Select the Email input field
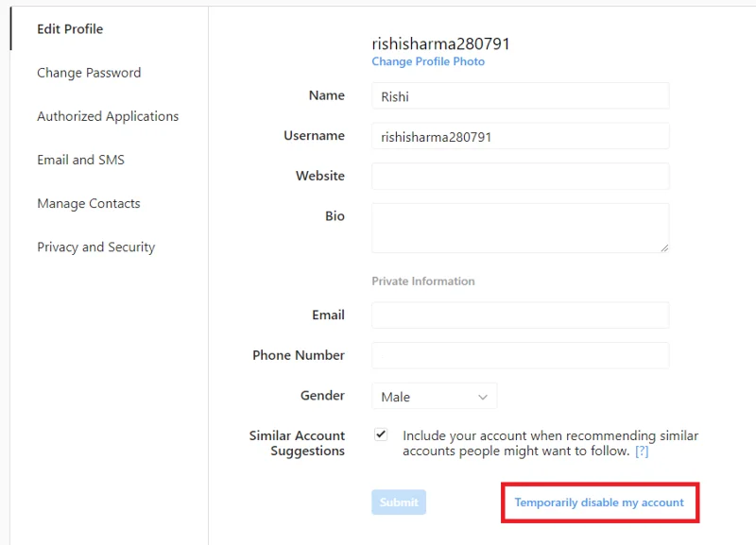 pyautogui.click(x=520, y=315)
